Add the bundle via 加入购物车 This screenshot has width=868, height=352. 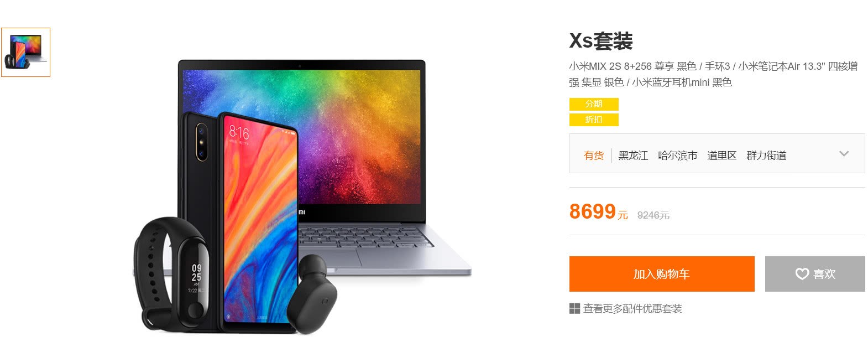coord(662,274)
